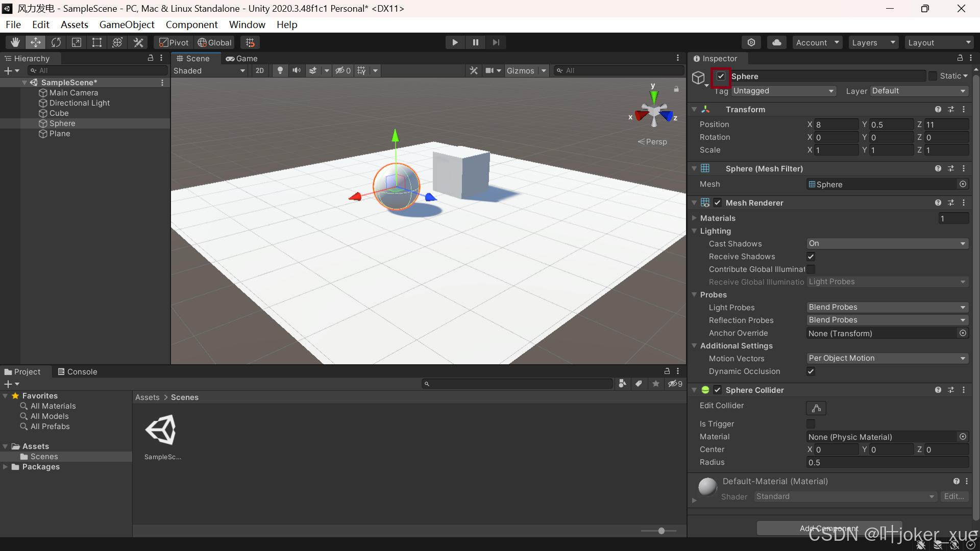Enable the Is Trigger checkbox
This screenshot has height=551, width=980.
coord(811,424)
